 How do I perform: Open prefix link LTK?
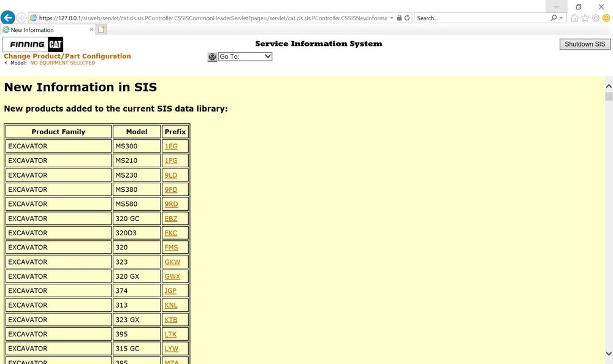tap(170, 335)
